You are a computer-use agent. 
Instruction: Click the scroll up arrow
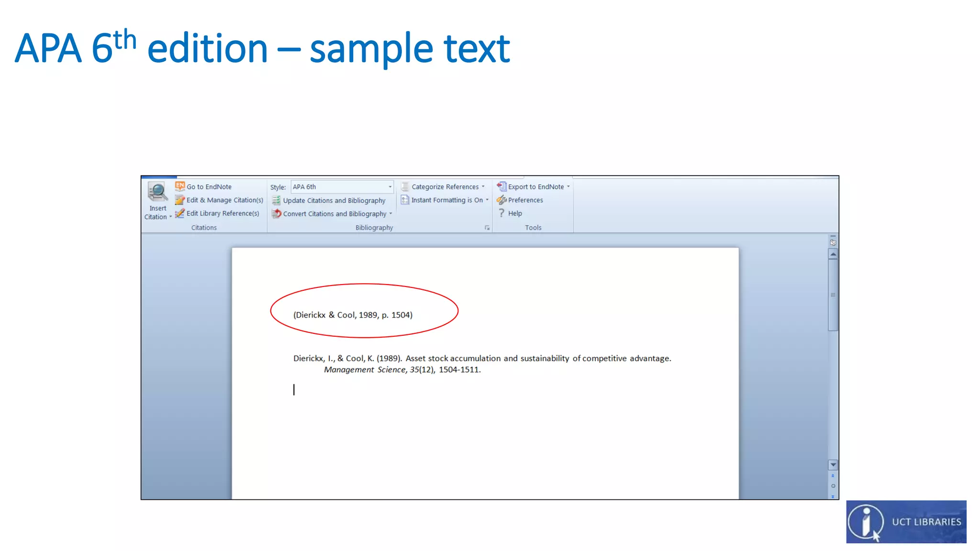click(833, 254)
